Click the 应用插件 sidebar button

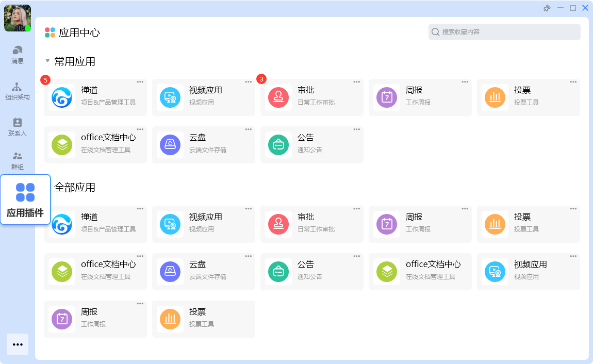pyautogui.click(x=25, y=200)
